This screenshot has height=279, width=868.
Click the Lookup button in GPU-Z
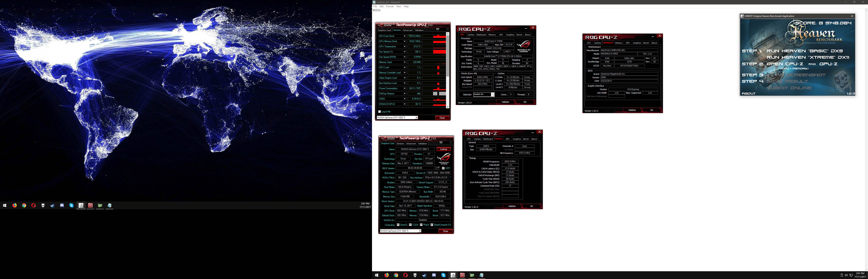[443, 149]
